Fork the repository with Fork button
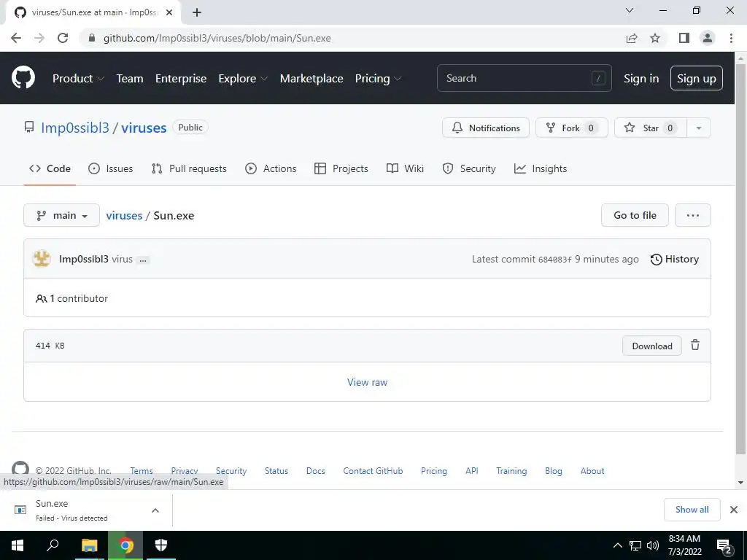The image size is (747, 560). 571,128
